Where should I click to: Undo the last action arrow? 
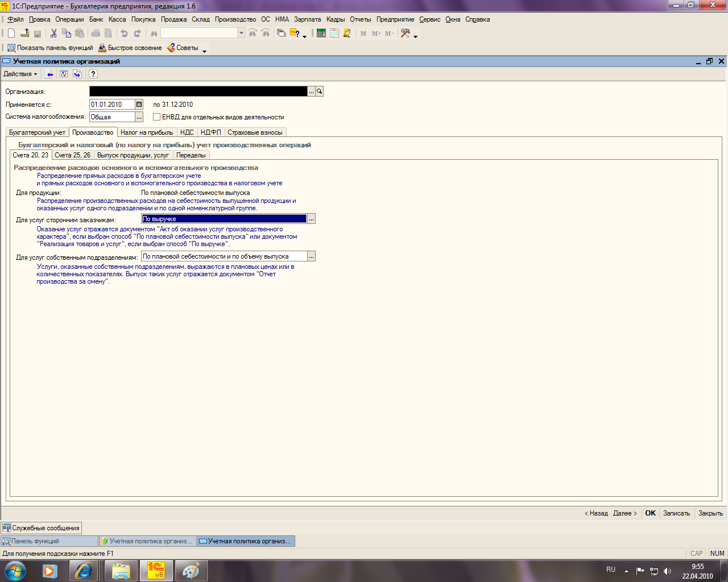pyautogui.click(x=124, y=34)
